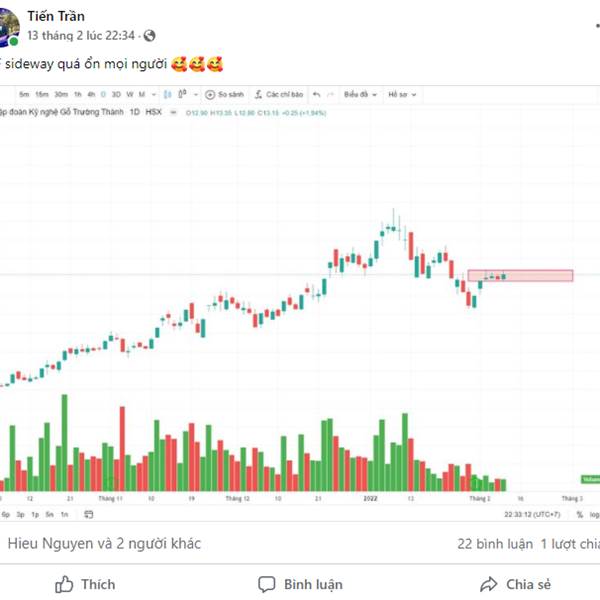The height and width of the screenshot is (600, 600).
Task: Click the Bình luận comment button
Action: coord(300,584)
